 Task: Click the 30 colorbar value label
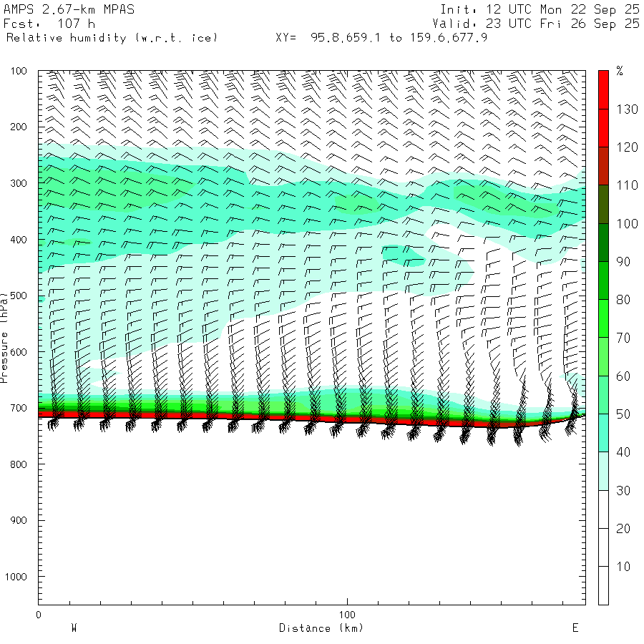pyautogui.click(x=623, y=490)
